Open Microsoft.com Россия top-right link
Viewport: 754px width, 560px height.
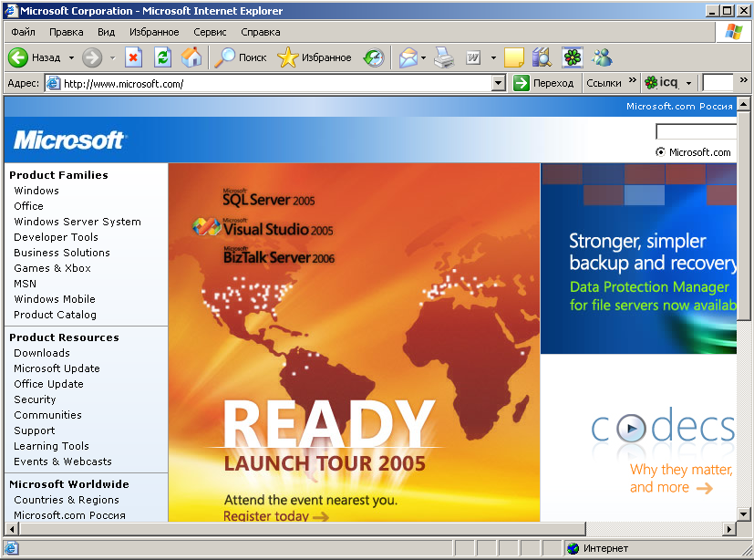tap(679, 106)
